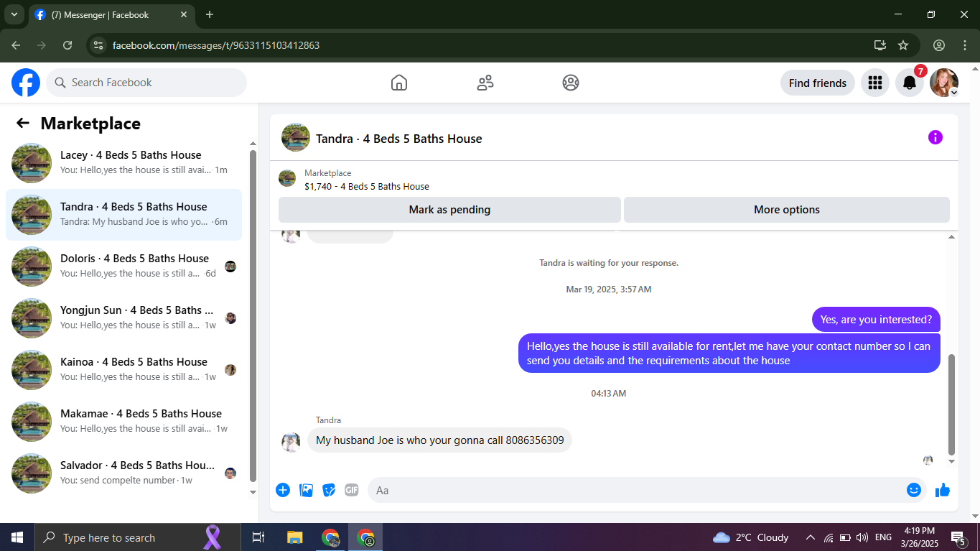
Task: Select the Tandra conversation in the list
Action: click(x=123, y=215)
